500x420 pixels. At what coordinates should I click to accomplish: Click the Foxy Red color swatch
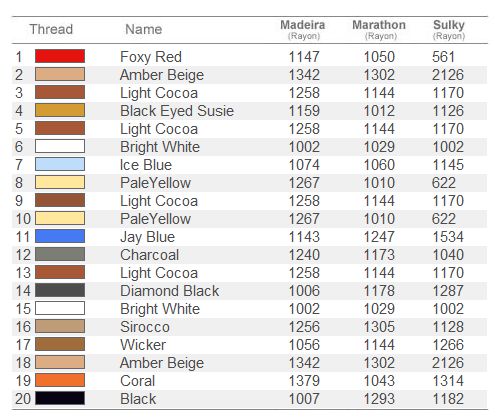[x=60, y=56]
